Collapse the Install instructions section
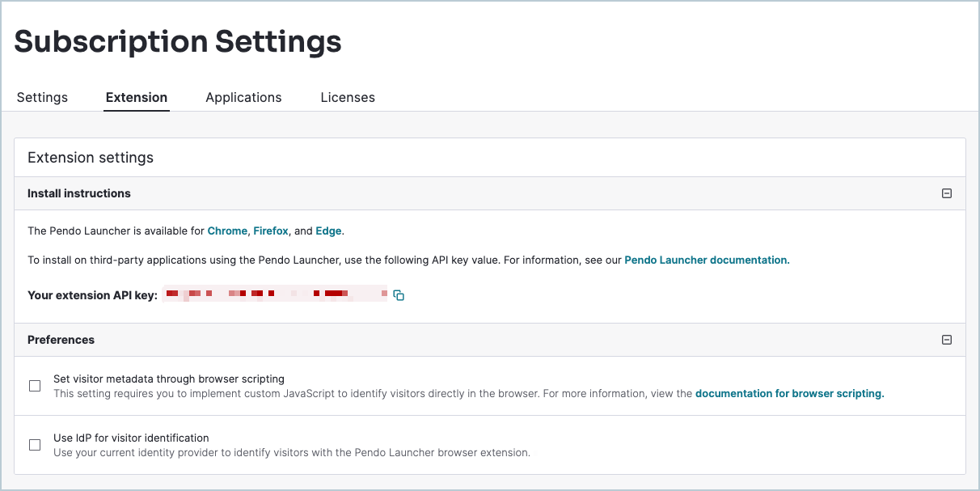Image resolution: width=980 pixels, height=491 pixels. click(x=946, y=194)
